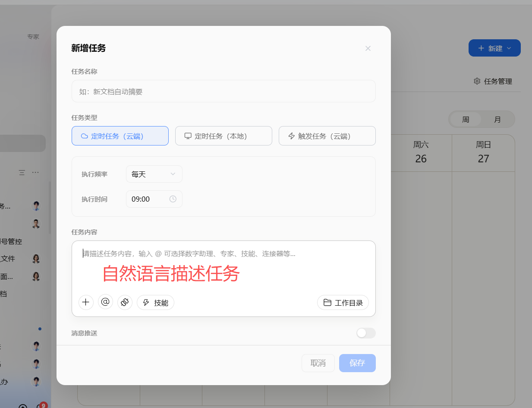Click the 任务名称 input field
532x408 pixels.
pyautogui.click(x=224, y=91)
